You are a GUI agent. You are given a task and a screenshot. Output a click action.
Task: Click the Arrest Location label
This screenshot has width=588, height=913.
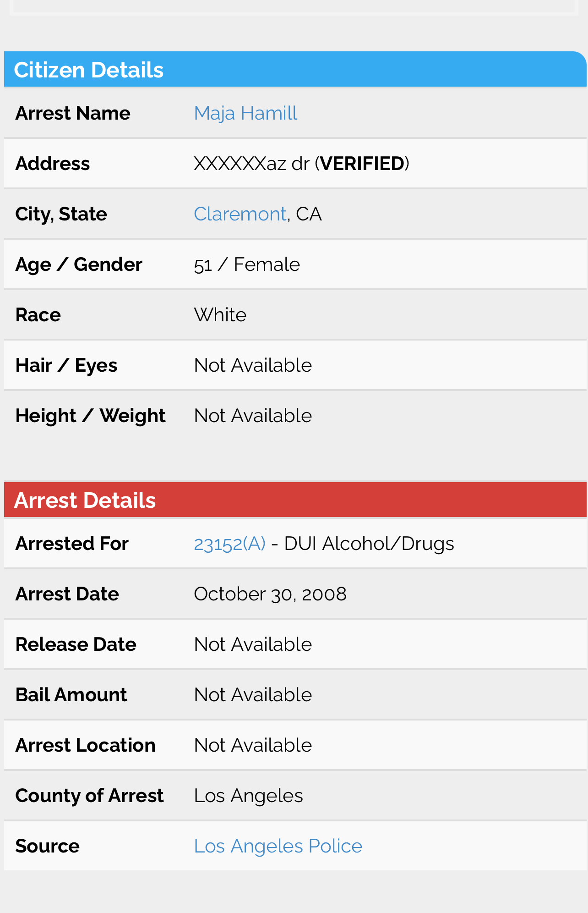point(86,745)
